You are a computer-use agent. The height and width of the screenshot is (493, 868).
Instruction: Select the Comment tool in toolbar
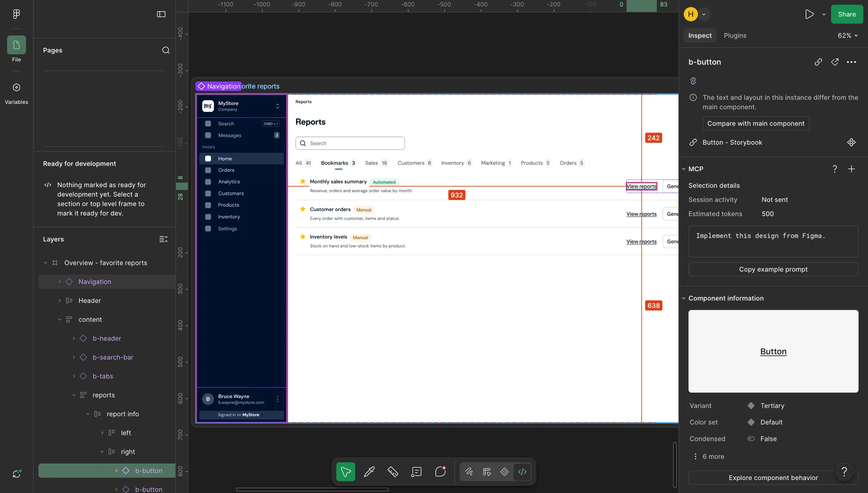pos(440,472)
